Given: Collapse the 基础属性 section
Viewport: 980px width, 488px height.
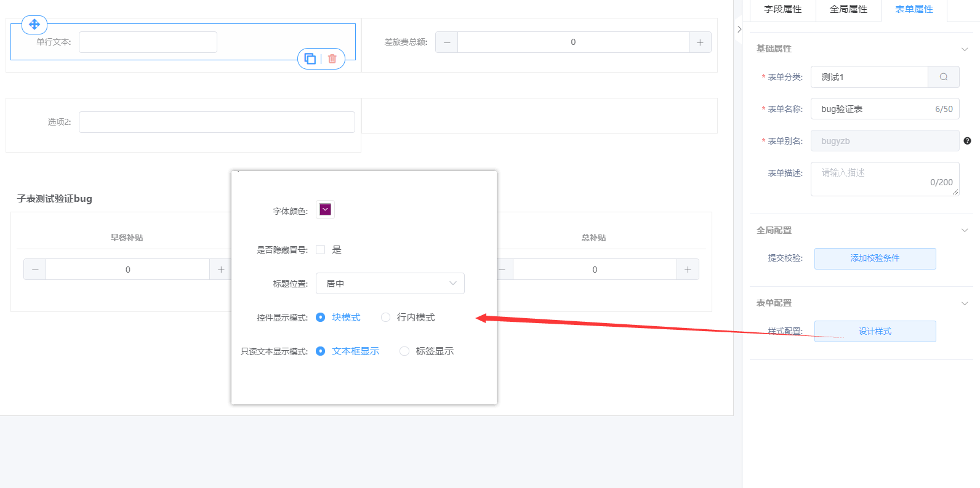Looking at the screenshot, I should (x=965, y=49).
